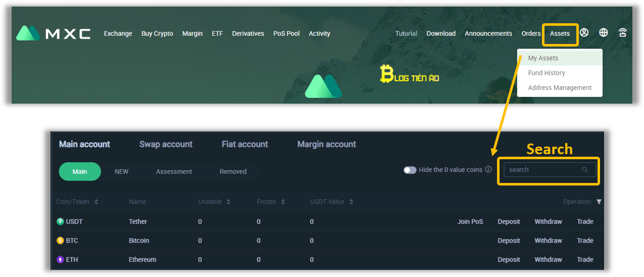Click Deposit in the USDT row
Image resolution: width=644 pixels, height=277 pixels.
point(509,221)
